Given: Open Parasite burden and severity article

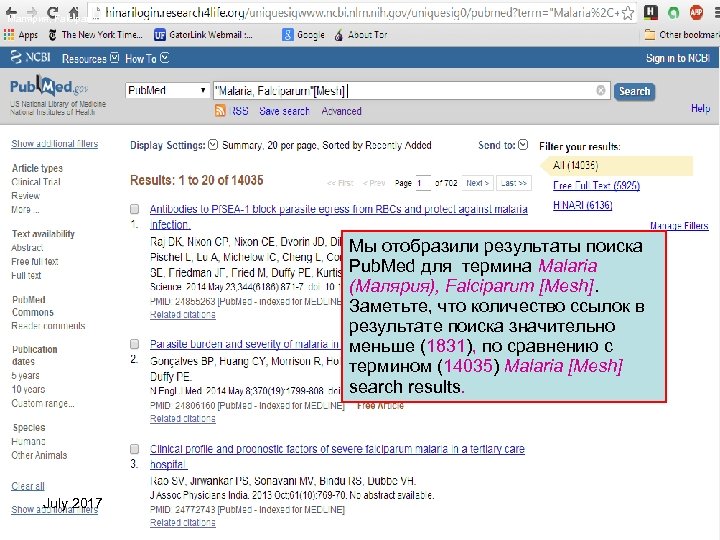Looking at the screenshot, I should tap(245, 344).
